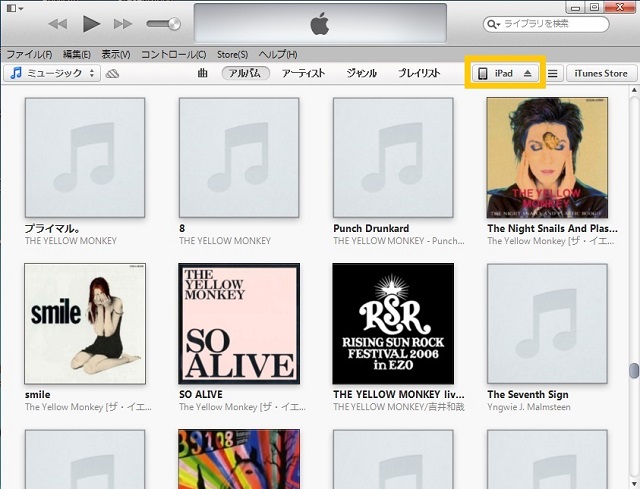640x489 pixels.
Task: Click THE YELLOW MONKEY/吉井和哉 artist text
Action: coord(399,407)
